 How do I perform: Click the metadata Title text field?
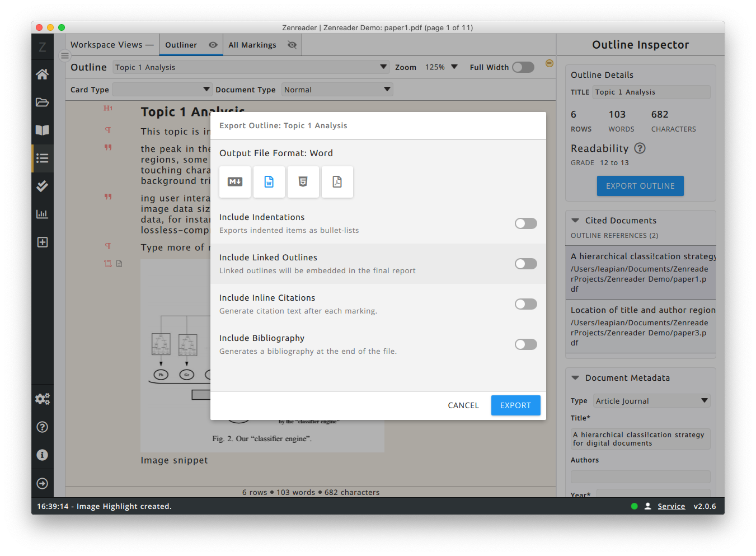click(640, 439)
